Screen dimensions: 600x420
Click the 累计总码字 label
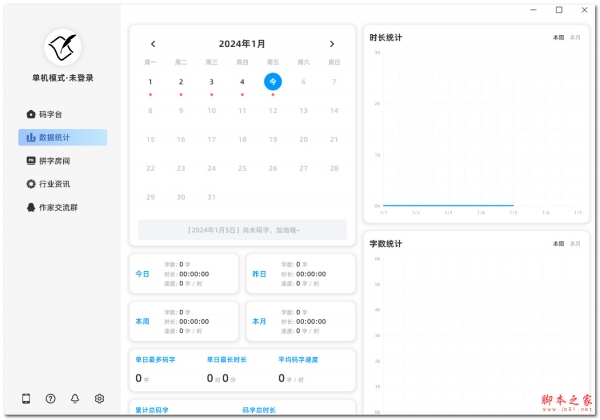(x=152, y=410)
